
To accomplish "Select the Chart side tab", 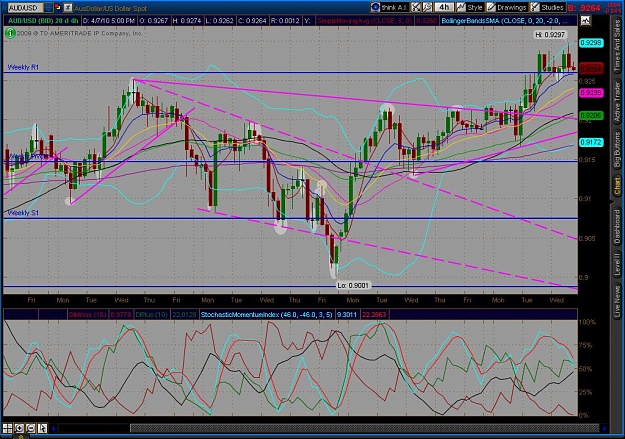I will [x=617, y=187].
